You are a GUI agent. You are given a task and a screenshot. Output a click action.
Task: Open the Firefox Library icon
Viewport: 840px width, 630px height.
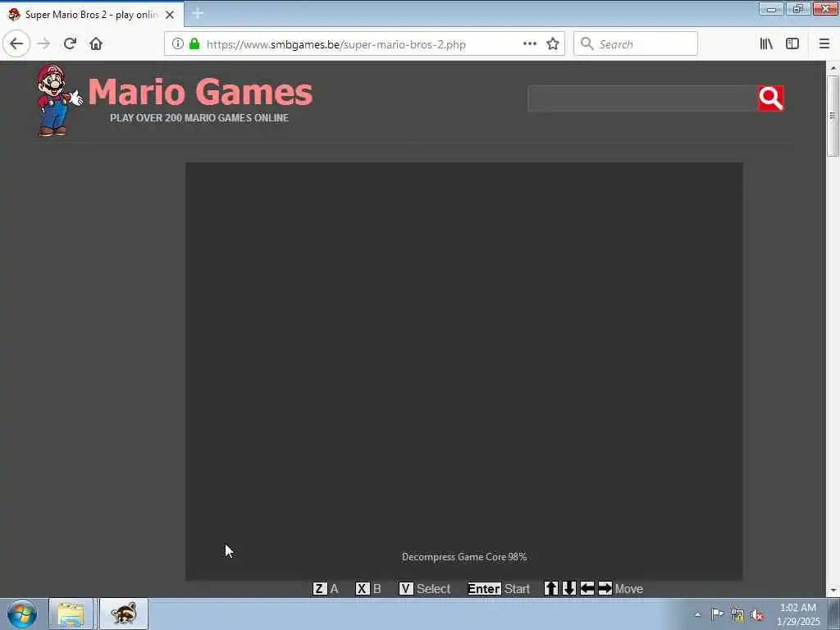[766, 44]
